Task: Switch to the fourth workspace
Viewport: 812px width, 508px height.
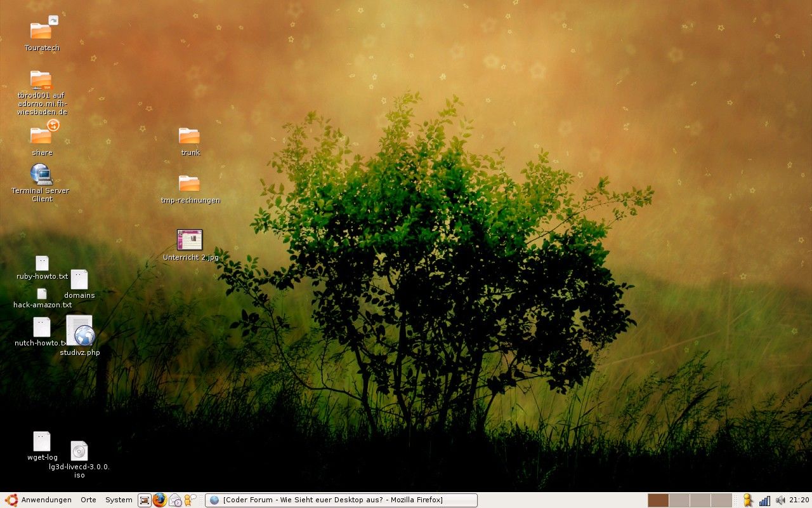Action: coord(721,500)
